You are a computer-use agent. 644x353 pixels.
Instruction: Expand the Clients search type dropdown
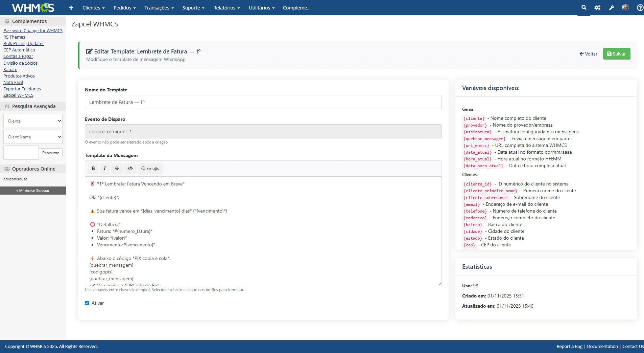33,121
